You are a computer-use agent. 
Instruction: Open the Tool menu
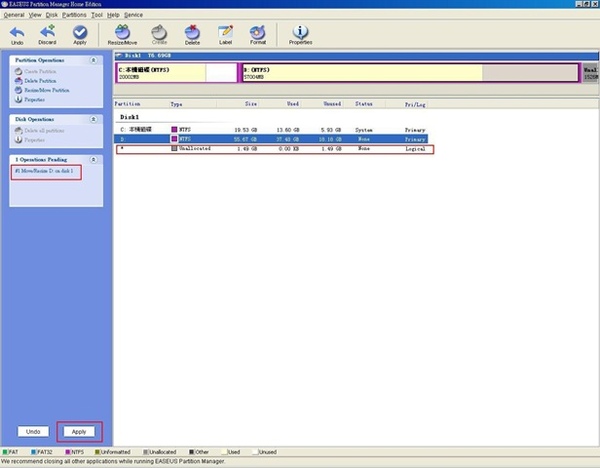[97, 15]
